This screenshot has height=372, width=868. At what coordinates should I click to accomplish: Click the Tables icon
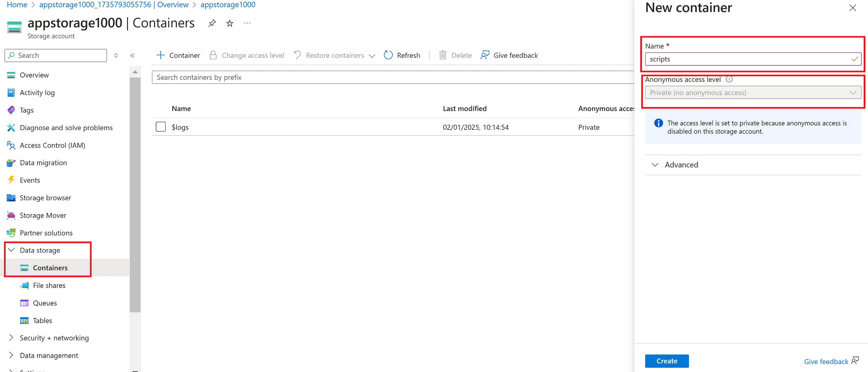[x=24, y=321]
